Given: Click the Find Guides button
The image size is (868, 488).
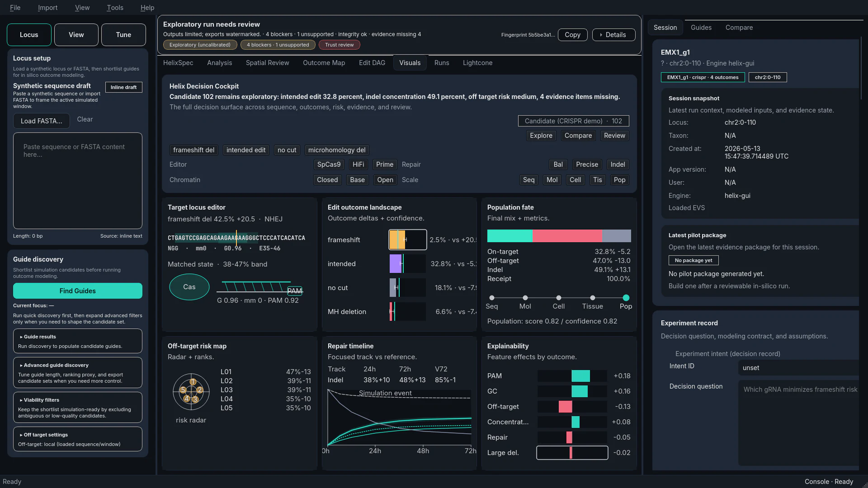Looking at the screenshot, I should [78, 291].
